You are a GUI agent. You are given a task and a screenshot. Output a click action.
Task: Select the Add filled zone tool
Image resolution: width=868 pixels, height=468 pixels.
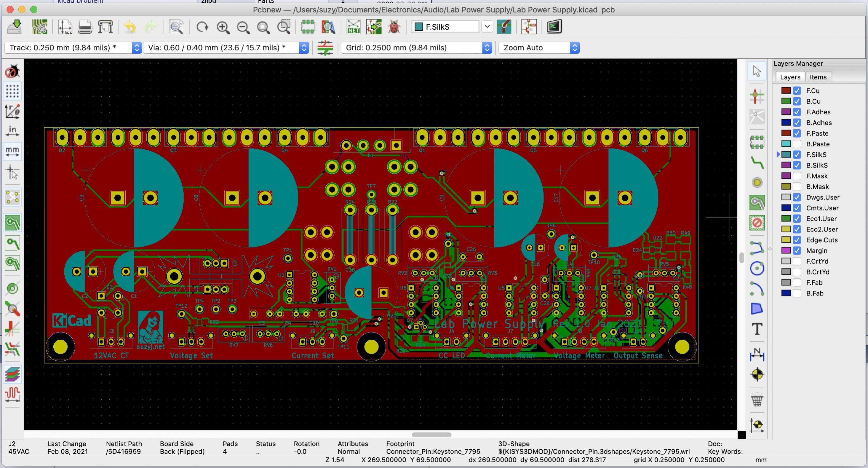pyautogui.click(x=757, y=202)
